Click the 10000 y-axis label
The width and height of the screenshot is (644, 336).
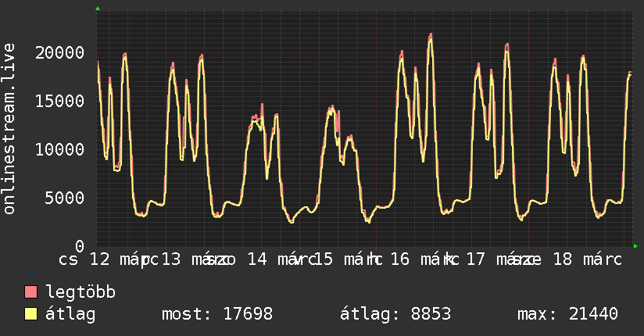[x=59, y=149]
